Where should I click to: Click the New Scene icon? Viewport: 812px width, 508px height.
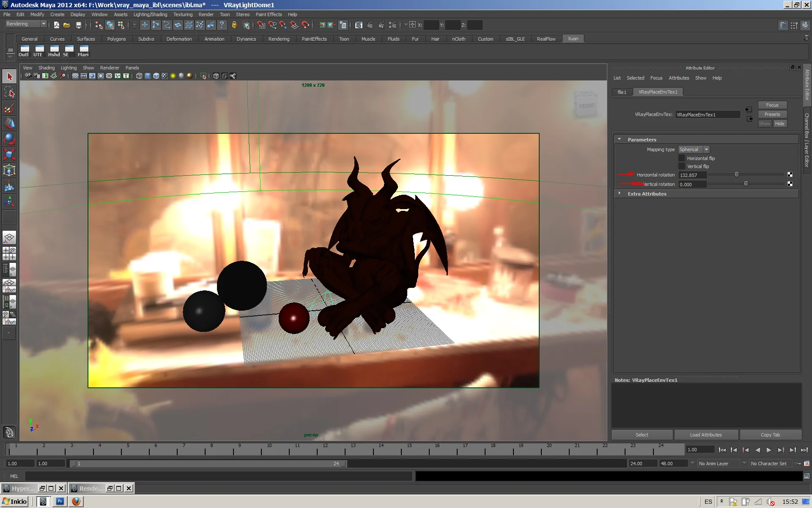click(56, 25)
